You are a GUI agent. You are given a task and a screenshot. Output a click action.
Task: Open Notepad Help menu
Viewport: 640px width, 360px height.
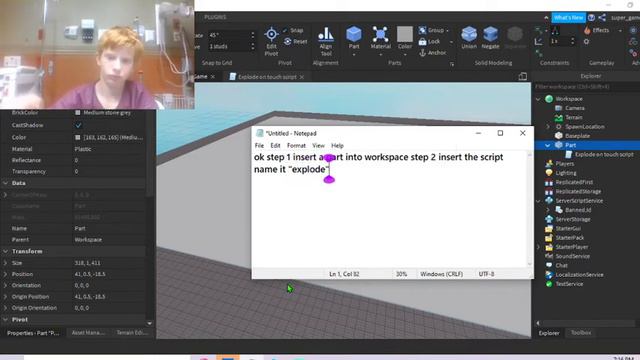coord(337,146)
